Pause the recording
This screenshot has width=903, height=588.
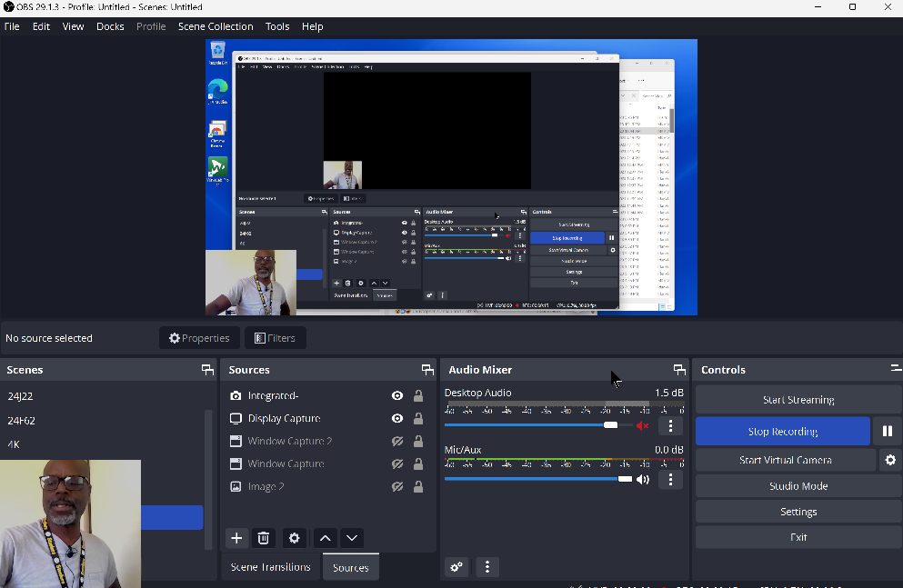point(888,431)
